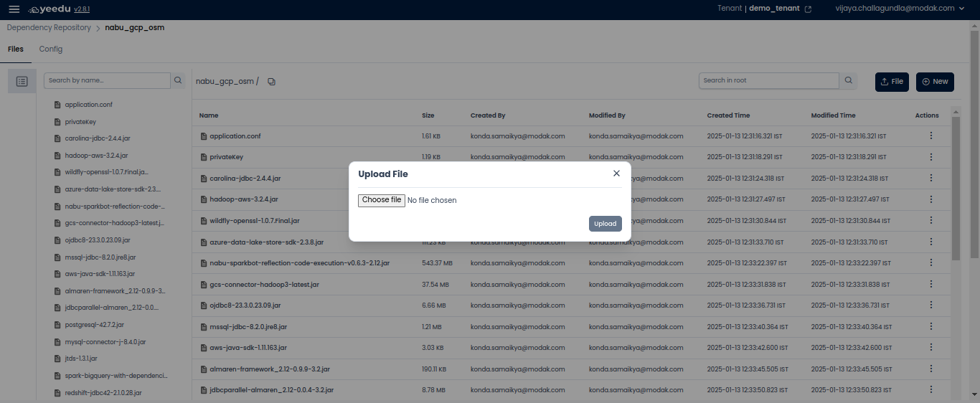980x403 pixels.
Task: Select spark-bigquery-with-dependencies in sidebar
Action: click(116, 376)
